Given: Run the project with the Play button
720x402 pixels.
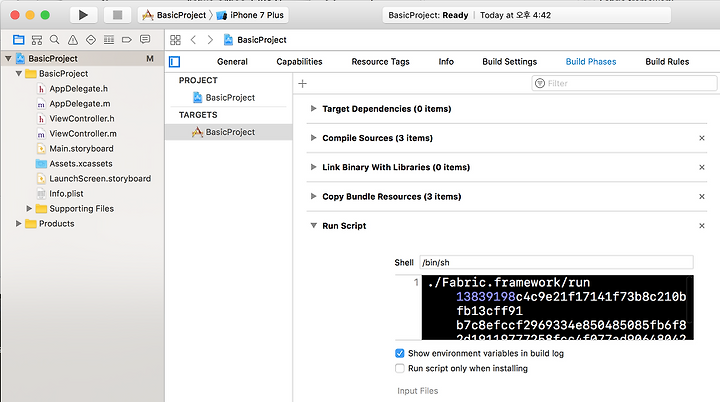Looking at the screenshot, I should pyautogui.click(x=83, y=15).
